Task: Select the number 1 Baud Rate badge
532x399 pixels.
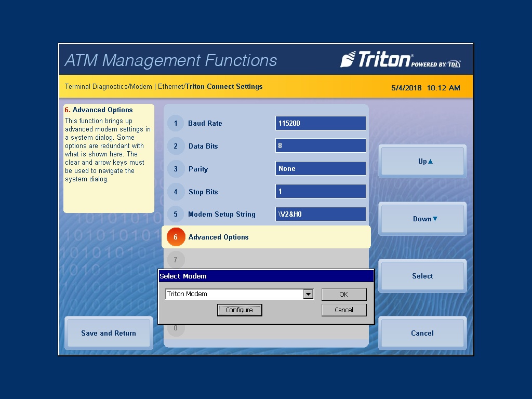Action: [176, 123]
